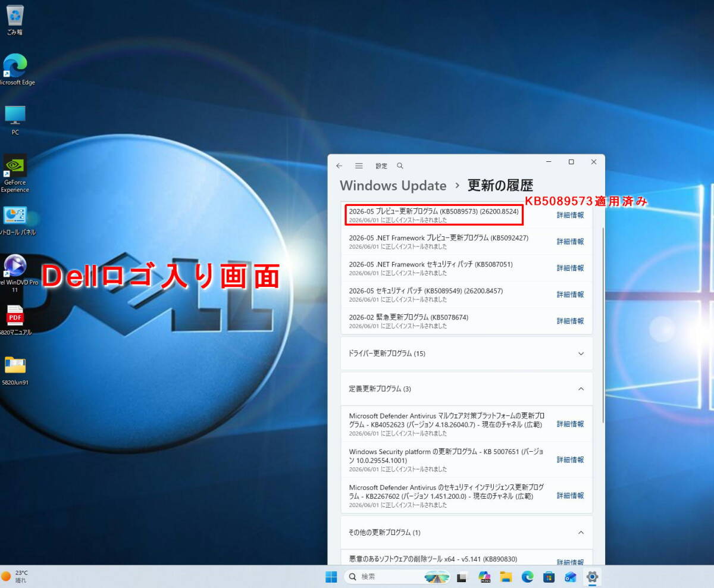Open File Explorer from the taskbar
This screenshot has height=588, width=714.
click(x=506, y=577)
